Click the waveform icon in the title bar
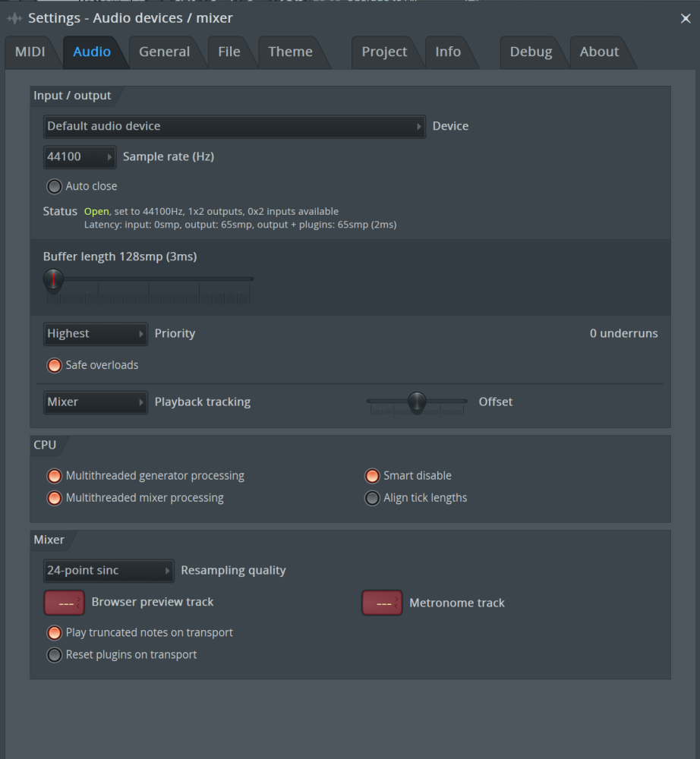This screenshot has width=700, height=759. tap(14, 18)
